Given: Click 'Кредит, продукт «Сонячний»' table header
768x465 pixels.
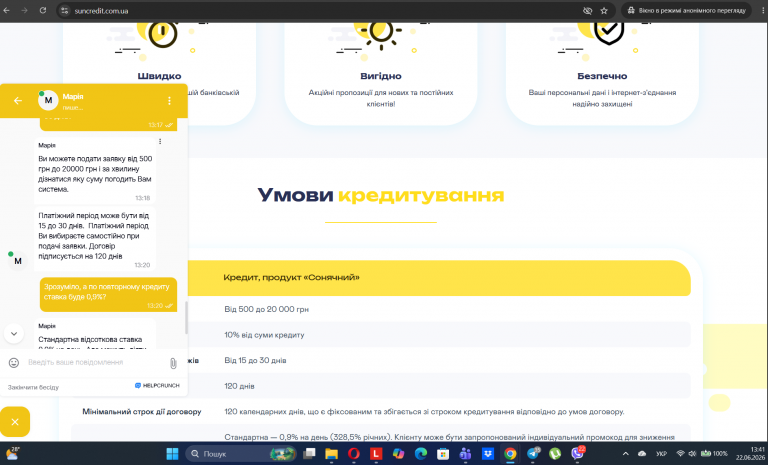Looking at the screenshot, I should point(291,277).
